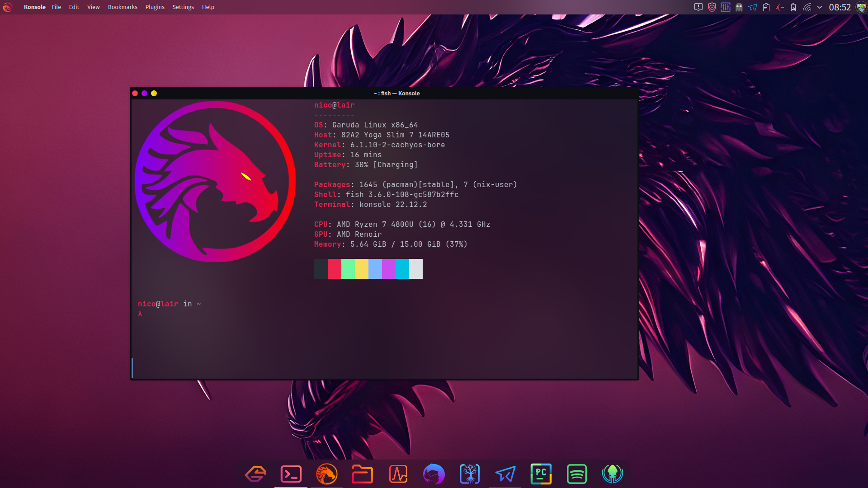The height and width of the screenshot is (488, 868).
Task: Click the View menu in Konsole
Action: pyautogui.click(x=93, y=7)
